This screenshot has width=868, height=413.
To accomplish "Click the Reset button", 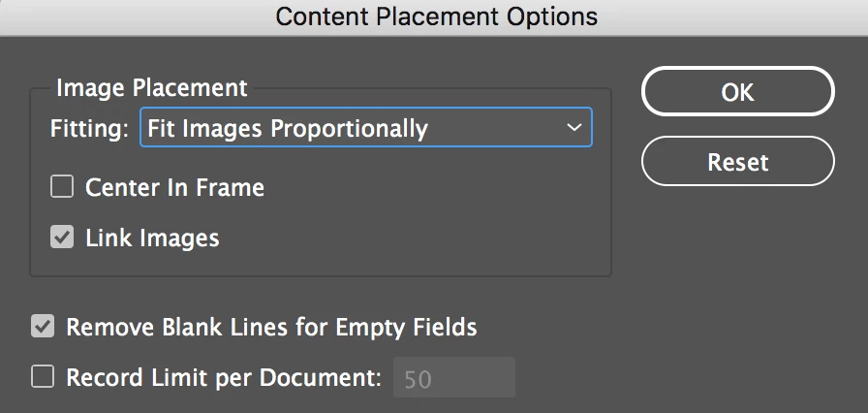I will 737,161.
